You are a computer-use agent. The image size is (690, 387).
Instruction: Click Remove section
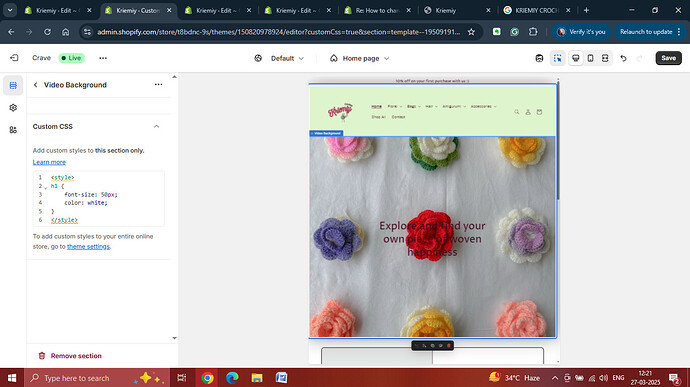coord(70,356)
